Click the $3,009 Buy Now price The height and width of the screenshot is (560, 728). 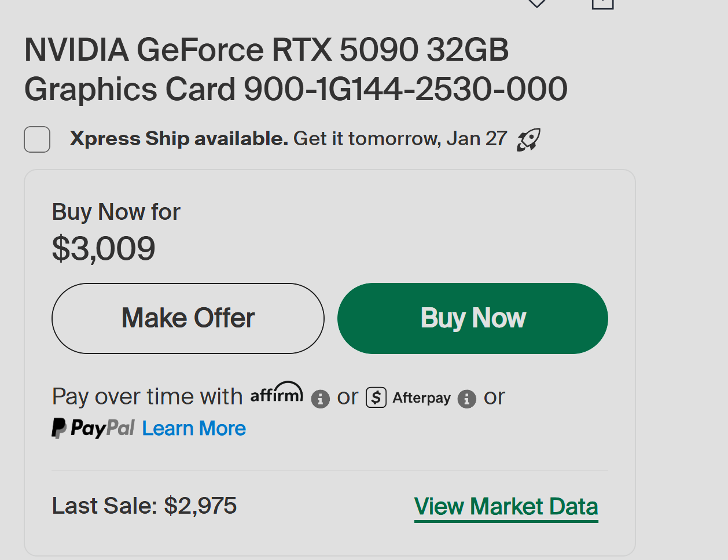[104, 249]
